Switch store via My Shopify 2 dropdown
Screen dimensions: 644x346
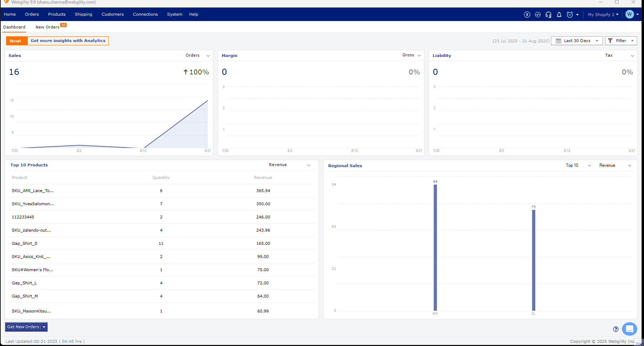(603, 15)
